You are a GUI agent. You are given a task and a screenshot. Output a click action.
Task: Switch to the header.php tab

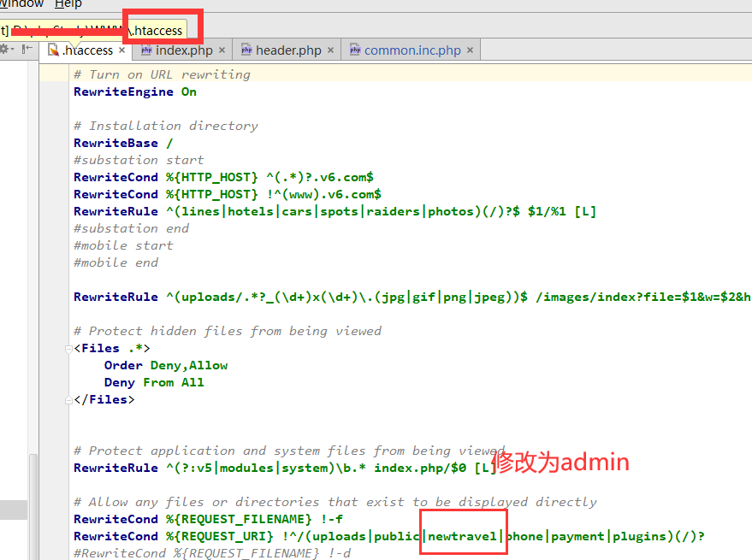click(x=288, y=50)
